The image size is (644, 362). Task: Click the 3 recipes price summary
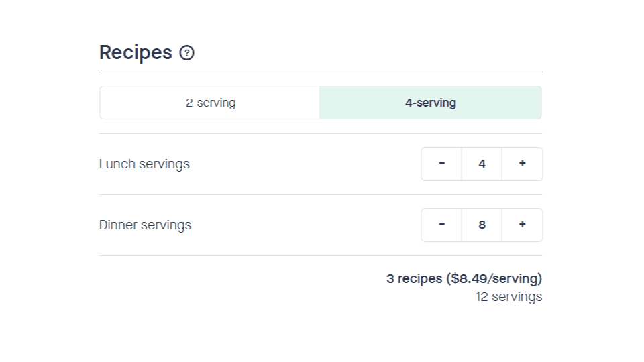pyautogui.click(x=464, y=278)
